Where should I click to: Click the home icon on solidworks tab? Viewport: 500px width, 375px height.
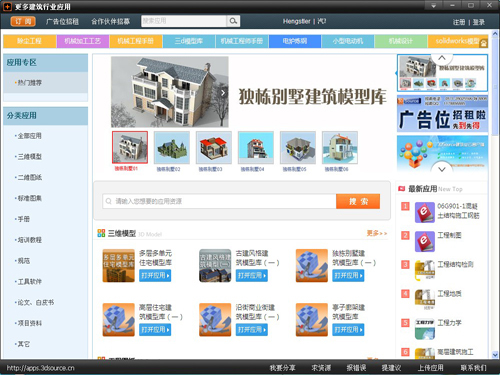tap(483, 44)
